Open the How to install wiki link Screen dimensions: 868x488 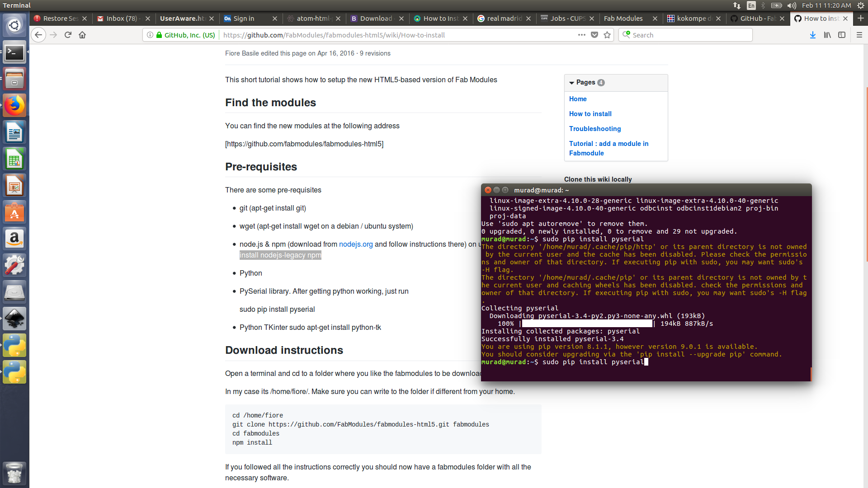(x=590, y=114)
